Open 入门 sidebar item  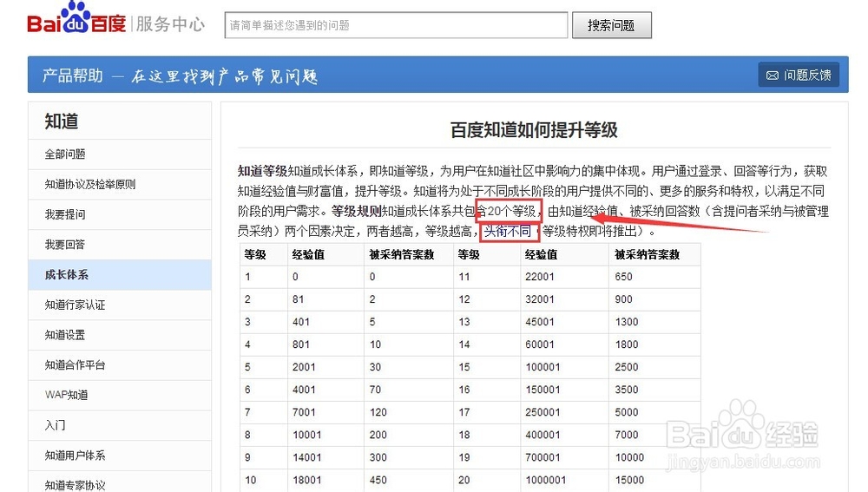click(120, 425)
